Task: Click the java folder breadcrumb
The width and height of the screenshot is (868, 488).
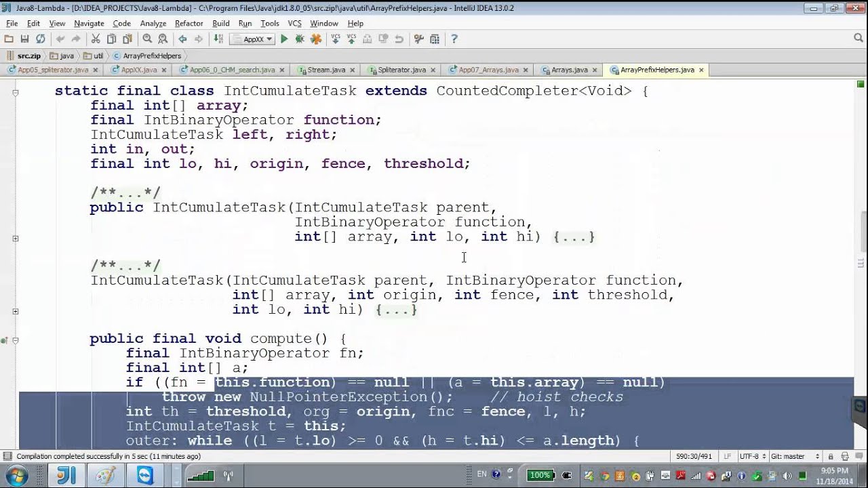Action: [x=62, y=56]
